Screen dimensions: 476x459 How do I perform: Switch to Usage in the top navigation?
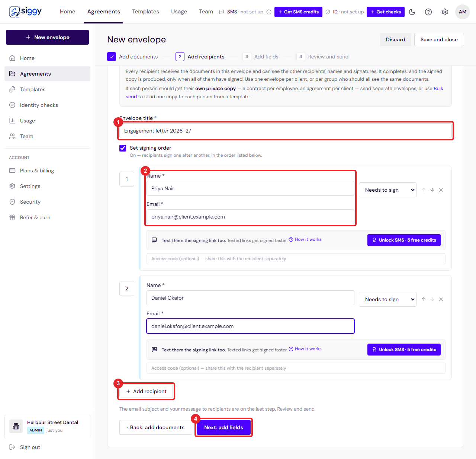coord(179,12)
